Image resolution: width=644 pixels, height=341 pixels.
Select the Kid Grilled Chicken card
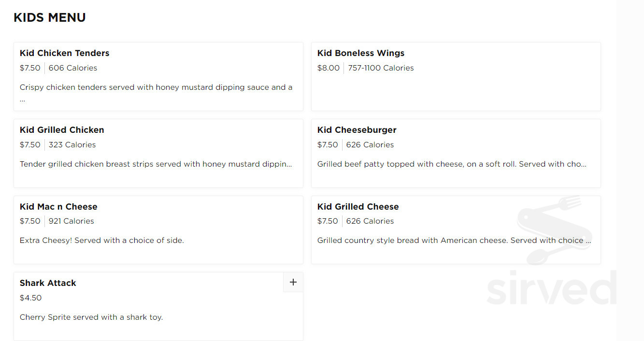point(158,153)
